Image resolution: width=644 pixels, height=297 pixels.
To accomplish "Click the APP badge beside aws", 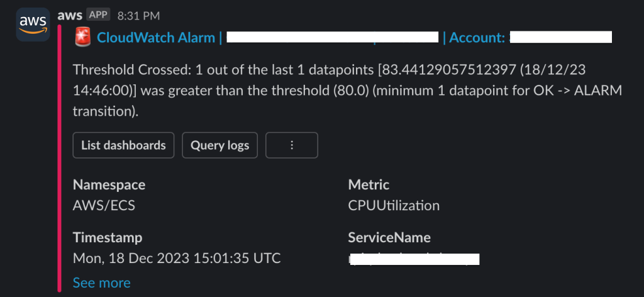I will (x=98, y=15).
